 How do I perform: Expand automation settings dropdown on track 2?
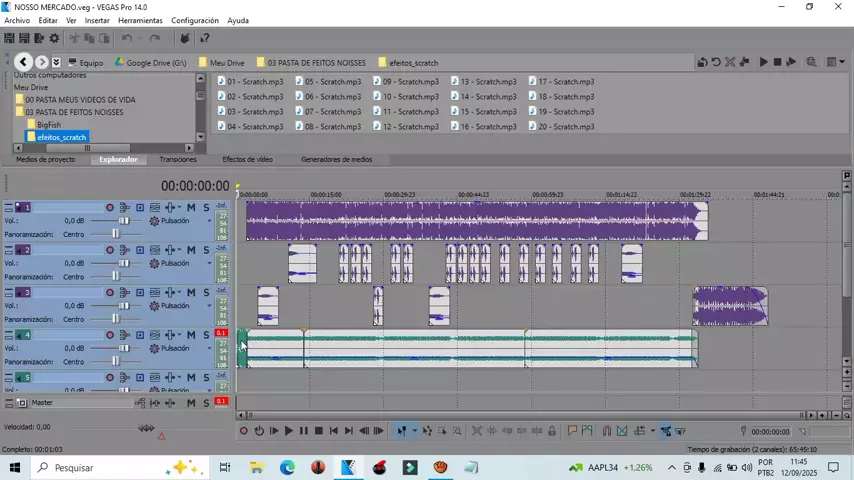(179, 250)
